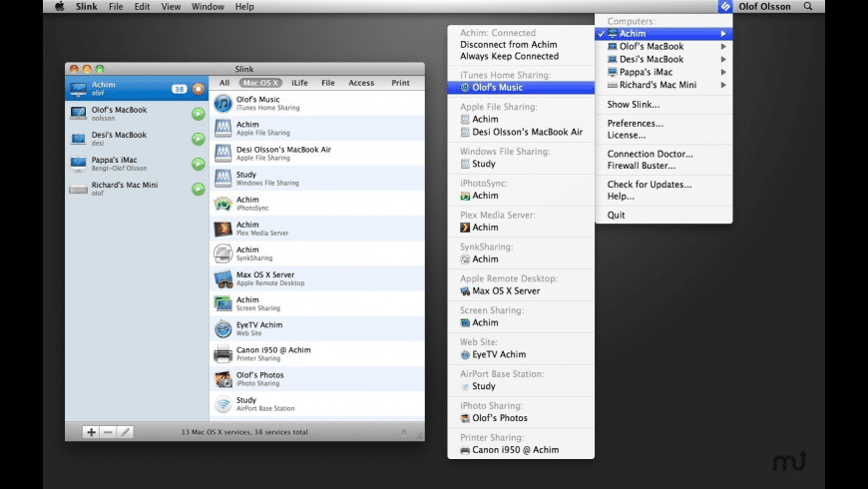Screen dimensions: 868x489
Task: Click the Canon i950 printer icon in service list
Action: pyautogui.click(x=223, y=353)
